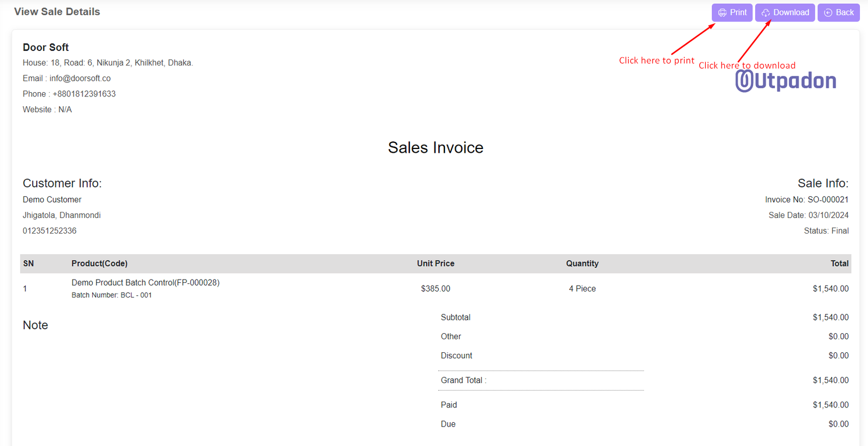Click the cloud download icon
This screenshot has width=868, height=446.
pos(765,12)
